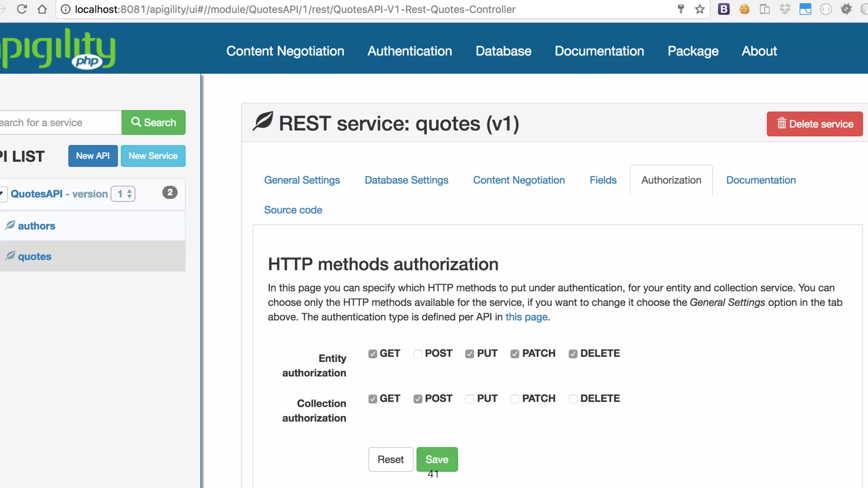Click the green Save button
The image size is (868, 488).
(437, 459)
